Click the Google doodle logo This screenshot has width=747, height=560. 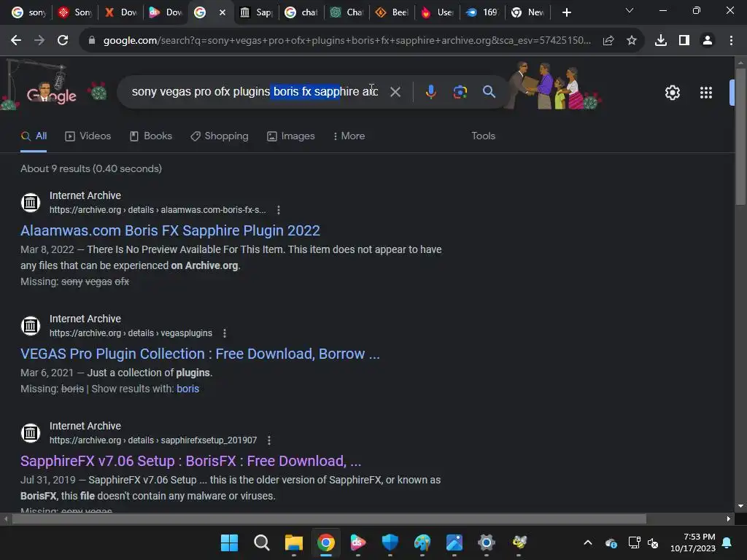52,94
